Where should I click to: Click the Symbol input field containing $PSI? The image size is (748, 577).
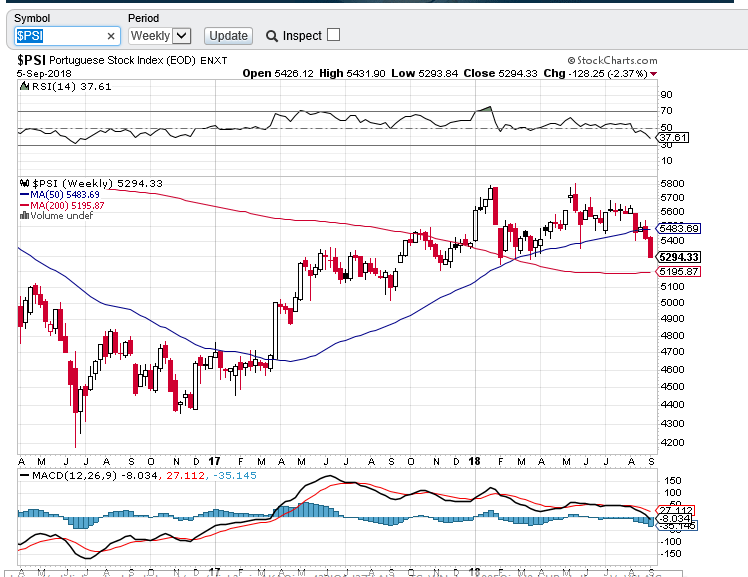tap(67, 36)
